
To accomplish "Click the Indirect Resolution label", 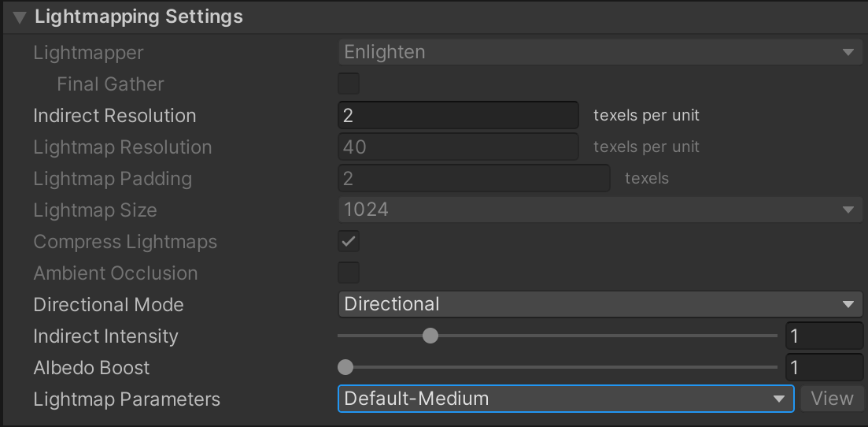I will [x=115, y=116].
